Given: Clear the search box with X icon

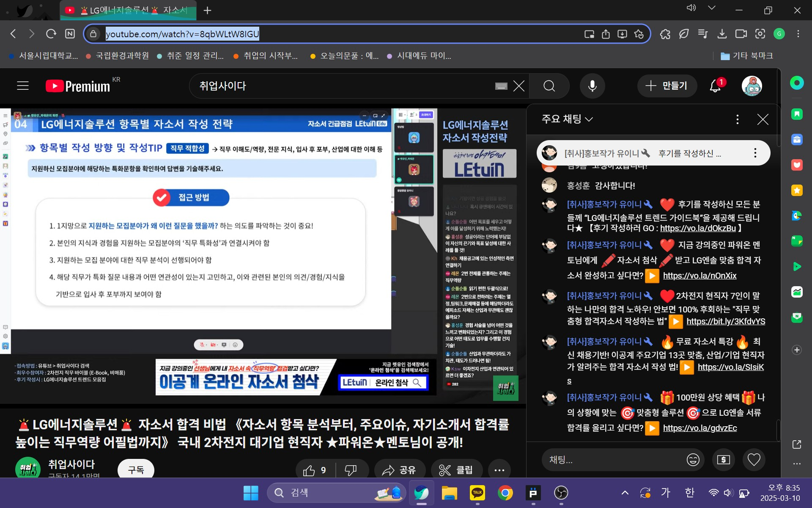Looking at the screenshot, I should (x=518, y=86).
